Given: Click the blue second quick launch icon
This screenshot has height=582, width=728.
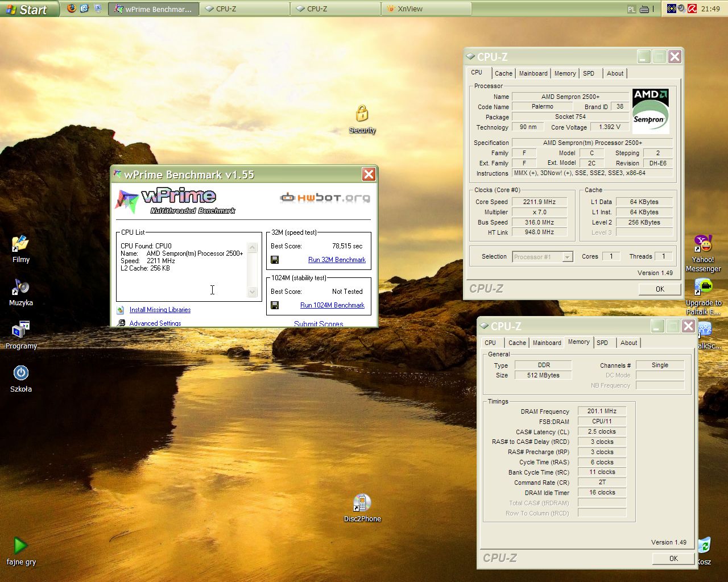Looking at the screenshot, I should coord(84,9).
